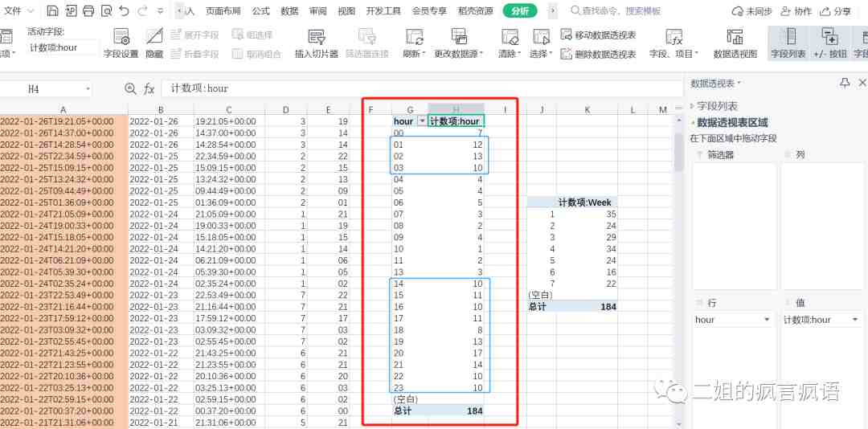Click the 协作 collaborate button
The width and height of the screenshot is (868, 429).
(796, 11)
